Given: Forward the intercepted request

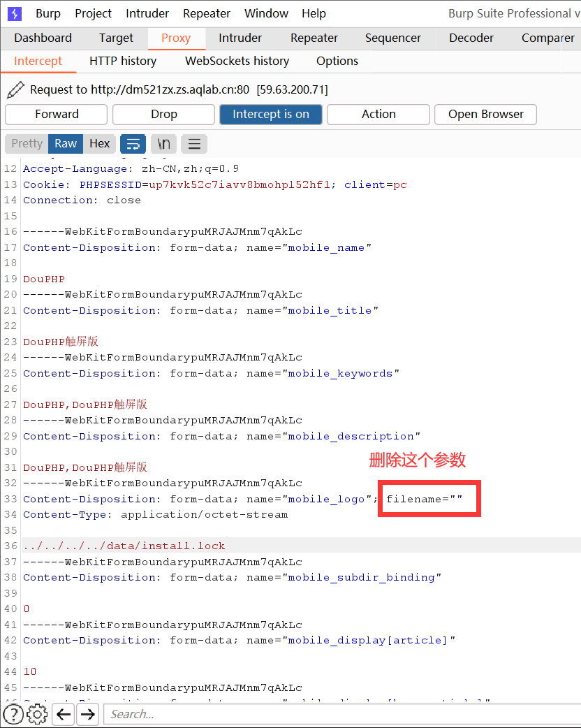Looking at the screenshot, I should (56, 114).
